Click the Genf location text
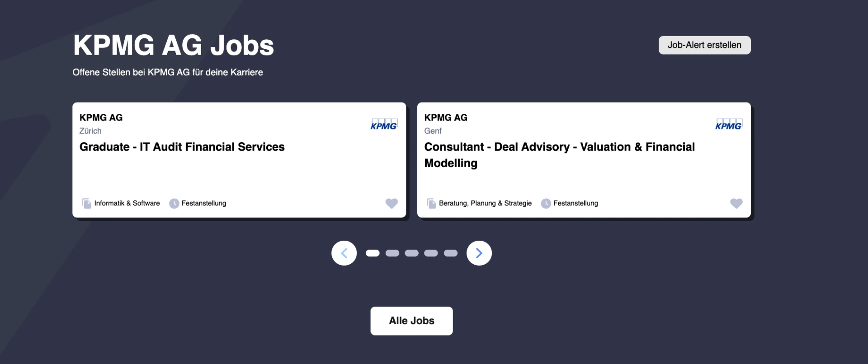This screenshot has width=868, height=364. click(x=433, y=131)
